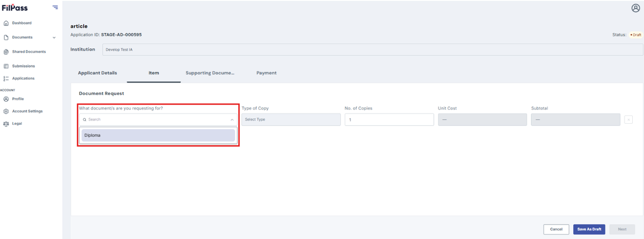Image resolution: width=644 pixels, height=239 pixels.
Task: Click the article title text
Action: tap(79, 26)
